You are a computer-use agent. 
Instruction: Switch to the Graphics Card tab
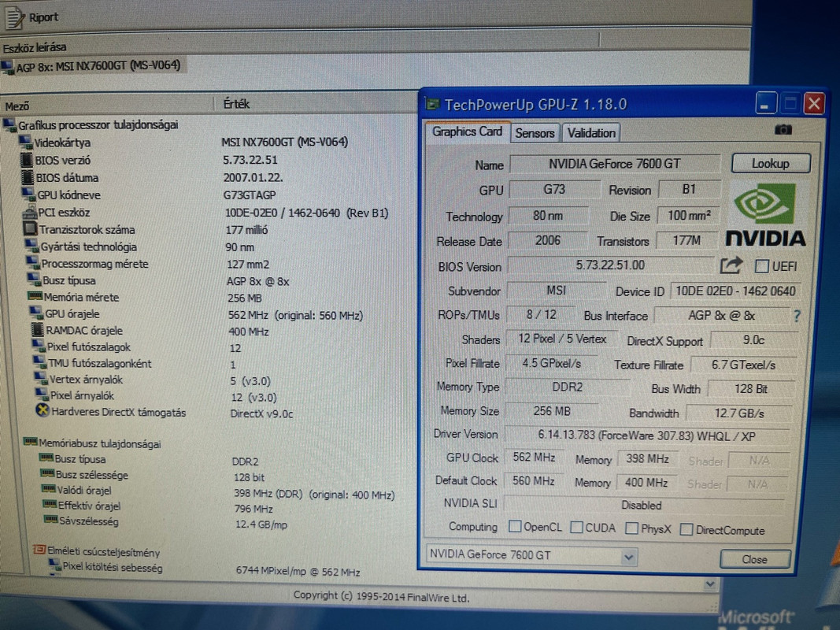click(x=467, y=132)
